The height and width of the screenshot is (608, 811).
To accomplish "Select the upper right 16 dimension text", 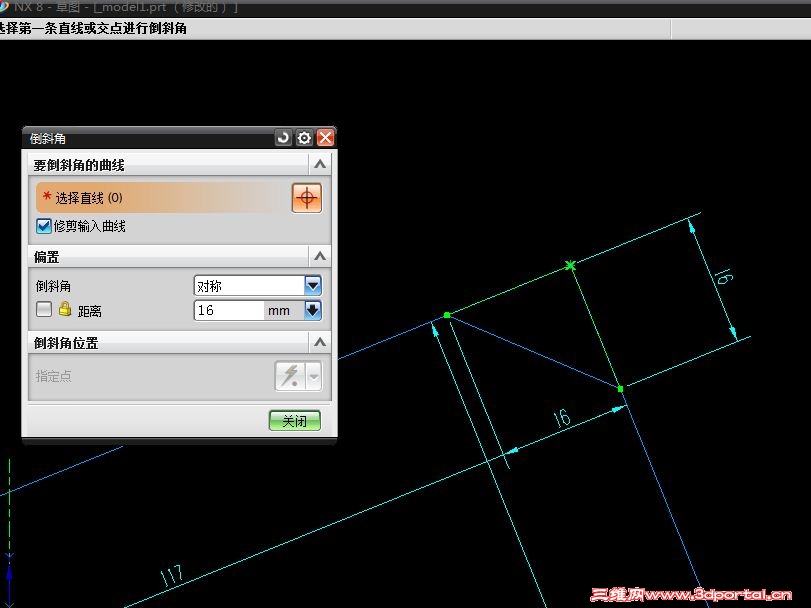I will coord(724,277).
